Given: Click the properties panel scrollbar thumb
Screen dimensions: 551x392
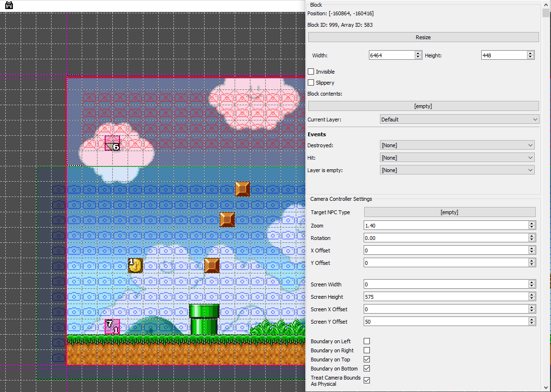Looking at the screenshot, I should [546, 13].
